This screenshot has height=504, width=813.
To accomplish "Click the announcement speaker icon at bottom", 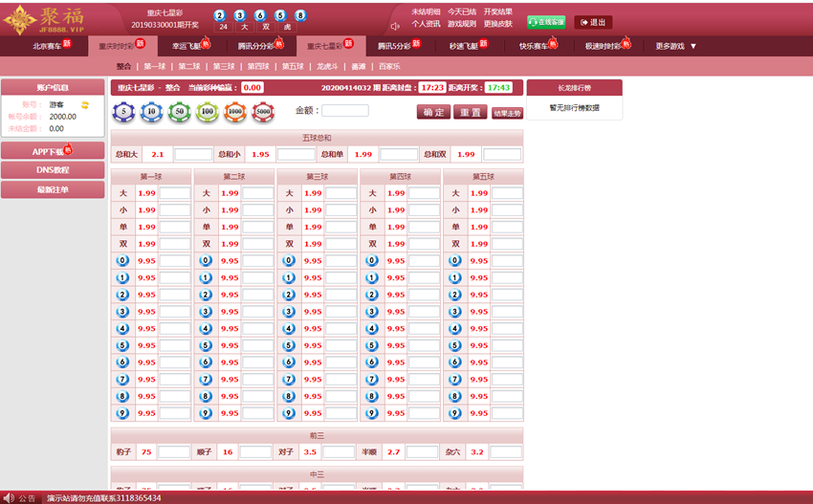I will pyautogui.click(x=9, y=497).
